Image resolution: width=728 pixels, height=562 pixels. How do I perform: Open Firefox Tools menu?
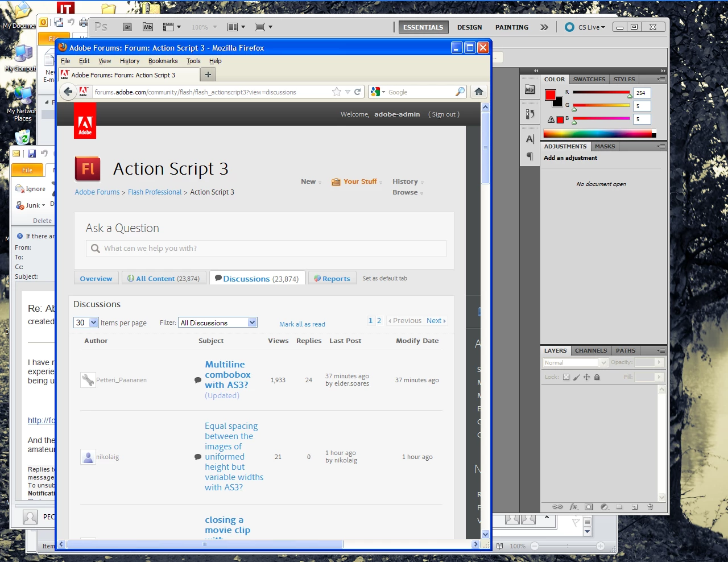(193, 61)
